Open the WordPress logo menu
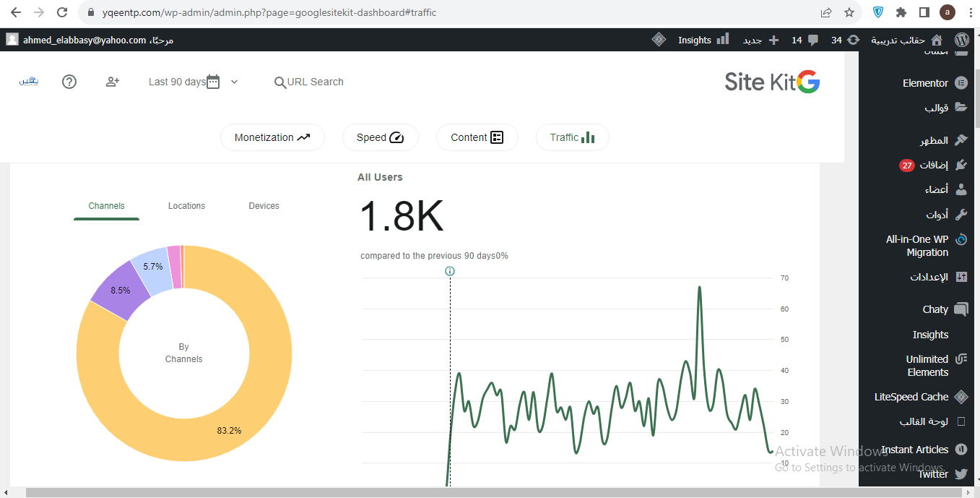Image resolution: width=980 pixels, height=498 pixels. tap(961, 40)
